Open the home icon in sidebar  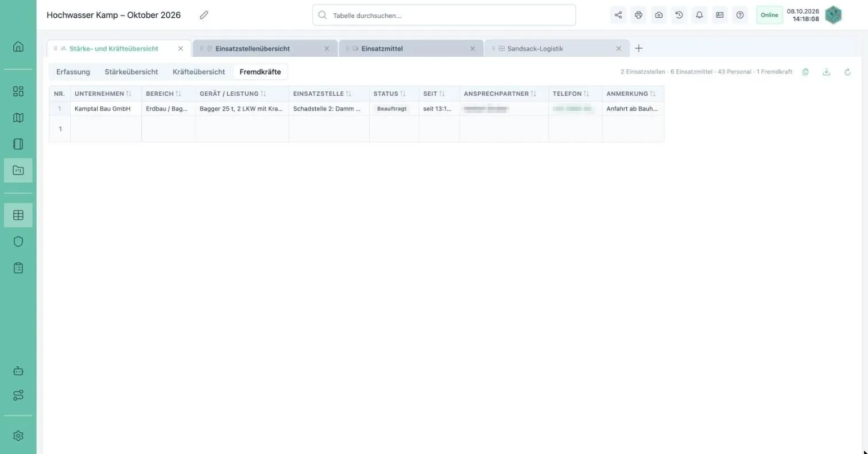[x=18, y=46]
